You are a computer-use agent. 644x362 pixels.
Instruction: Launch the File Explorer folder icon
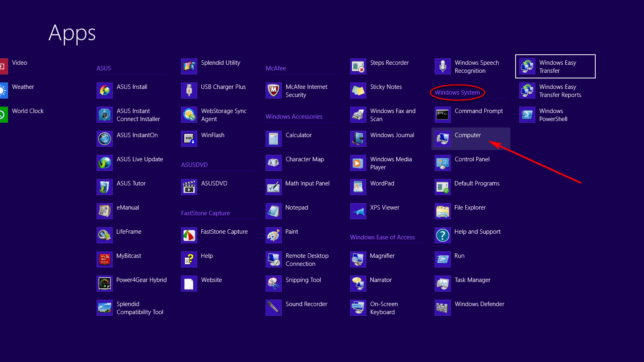[443, 211]
